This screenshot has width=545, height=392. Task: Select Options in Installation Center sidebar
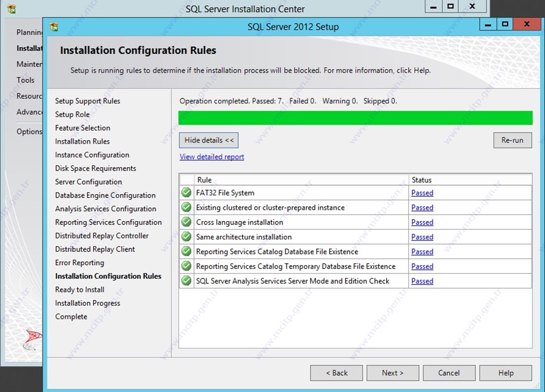tap(29, 132)
